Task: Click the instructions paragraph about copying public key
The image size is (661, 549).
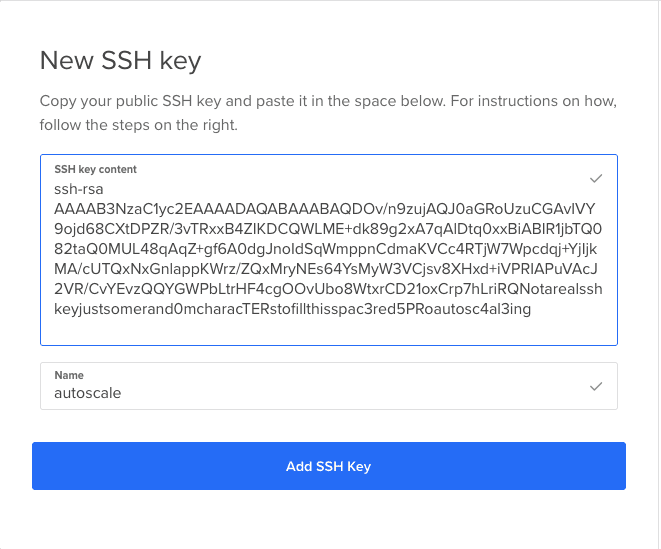Action: tap(328, 113)
